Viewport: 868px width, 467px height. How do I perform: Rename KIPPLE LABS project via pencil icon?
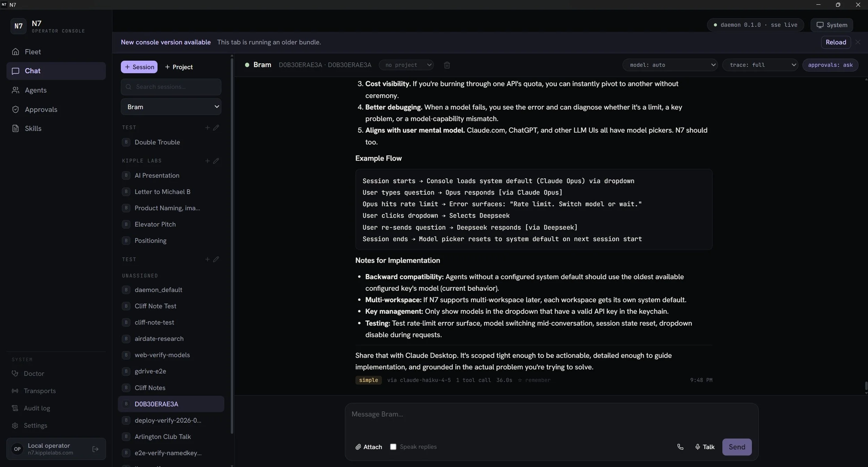click(216, 161)
